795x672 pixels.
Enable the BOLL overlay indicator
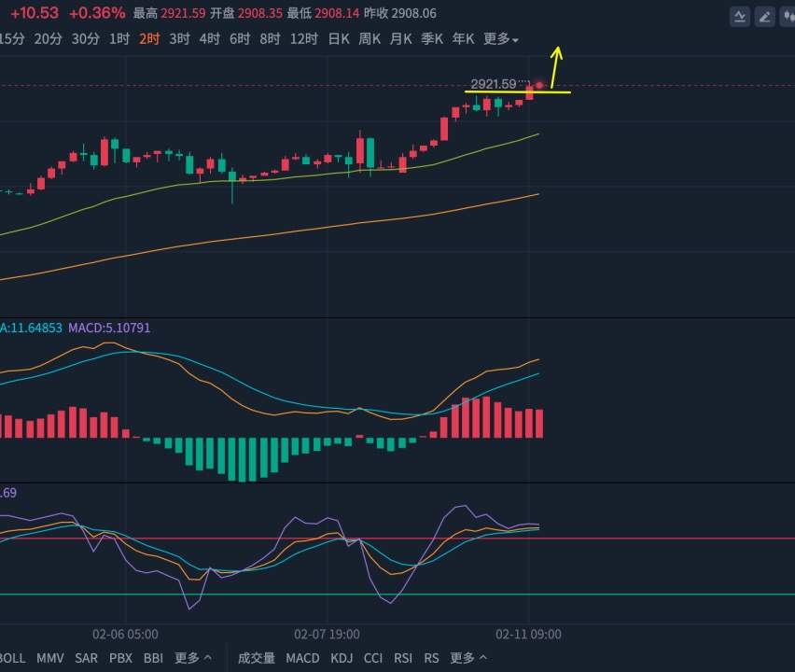click(12, 658)
